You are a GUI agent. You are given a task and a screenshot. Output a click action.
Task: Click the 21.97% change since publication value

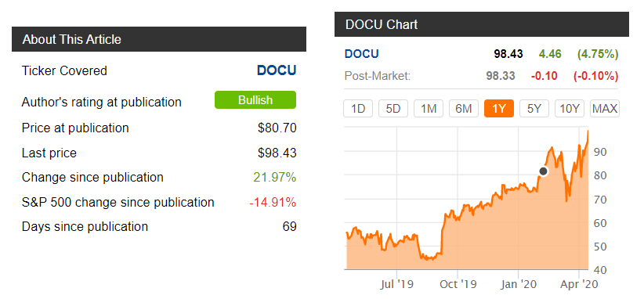pos(275,178)
